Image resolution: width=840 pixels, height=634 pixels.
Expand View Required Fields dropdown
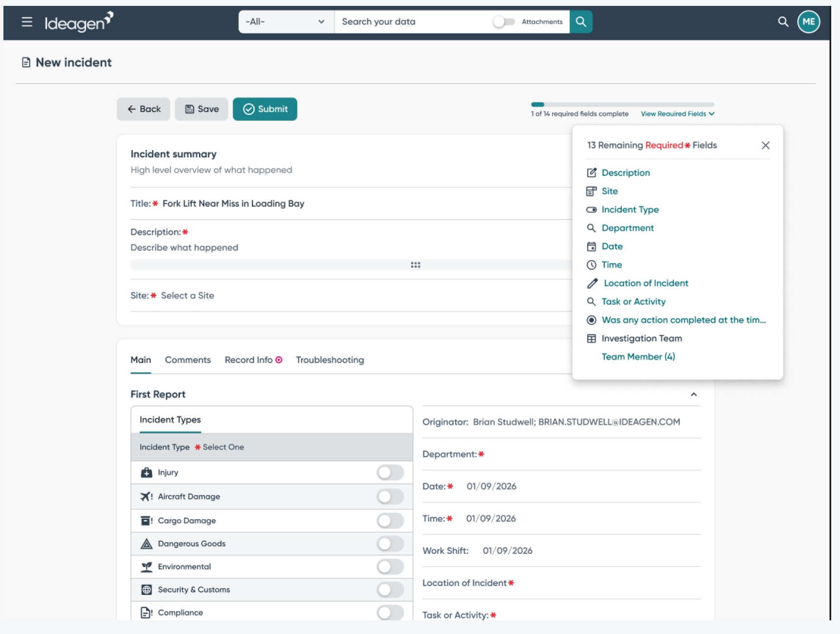(678, 114)
